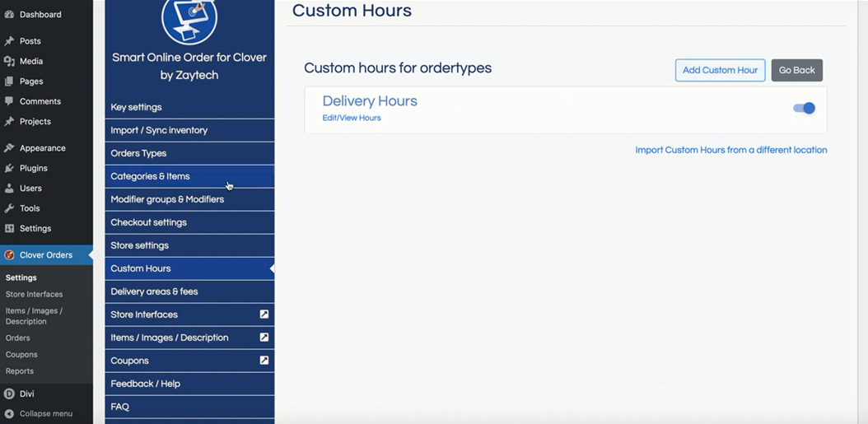The height and width of the screenshot is (424, 868).
Task: Click the Tools wrench icon
Action: click(9, 208)
